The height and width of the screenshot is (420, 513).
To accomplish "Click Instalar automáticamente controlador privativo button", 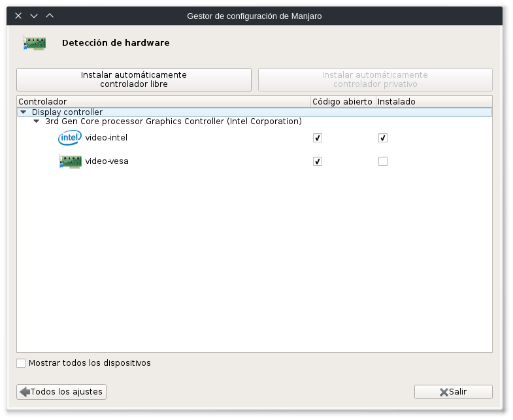I will [x=375, y=80].
